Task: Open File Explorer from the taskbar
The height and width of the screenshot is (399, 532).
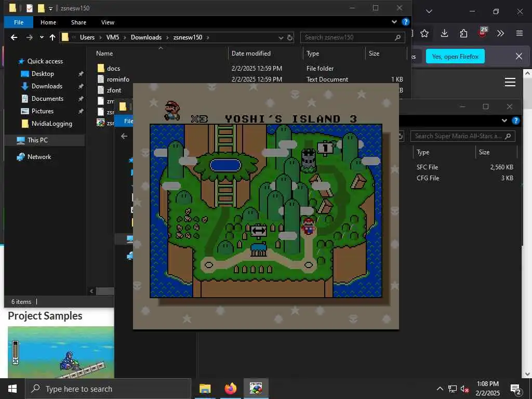Action: (205, 389)
